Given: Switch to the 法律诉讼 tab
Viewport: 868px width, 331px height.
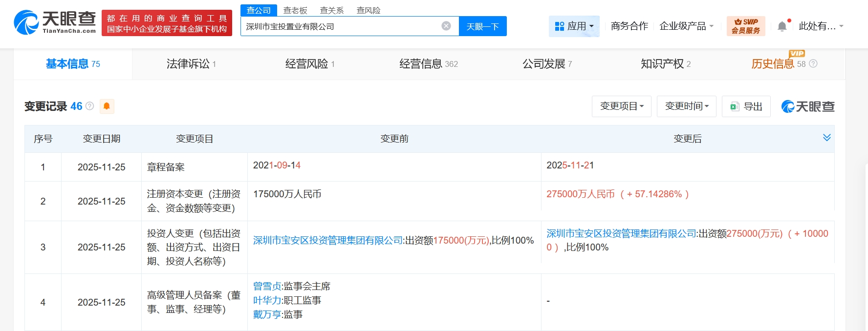Looking at the screenshot, I should (x=191, y=64).
